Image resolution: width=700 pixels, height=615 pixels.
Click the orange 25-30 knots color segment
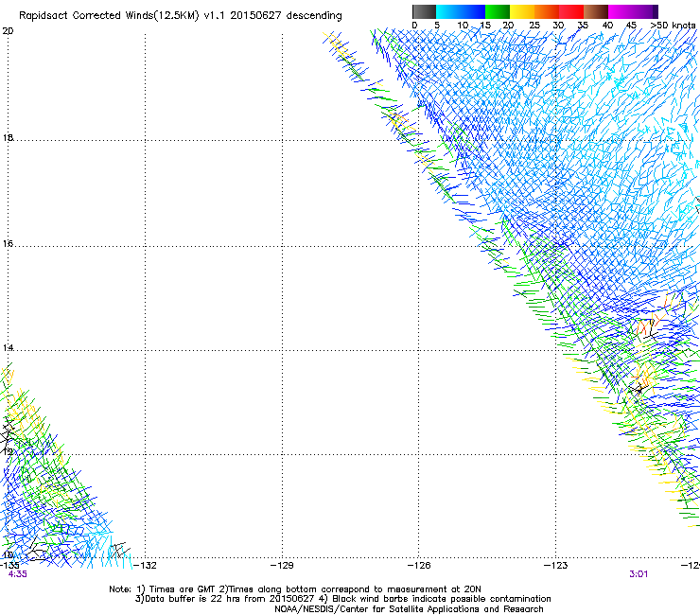[547, 11]
